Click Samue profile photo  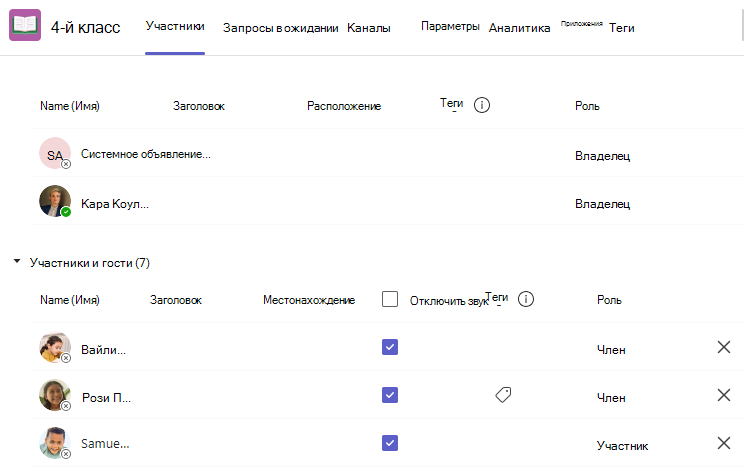[x=55, y=443]
